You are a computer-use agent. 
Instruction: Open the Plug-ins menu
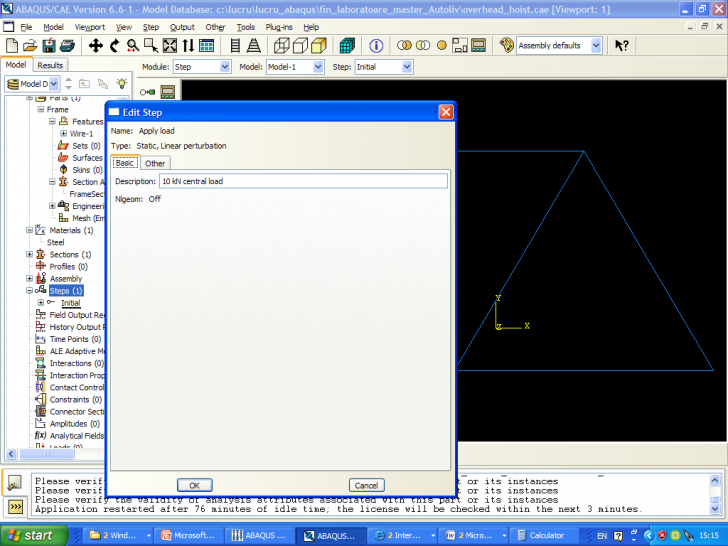point(279,27)
